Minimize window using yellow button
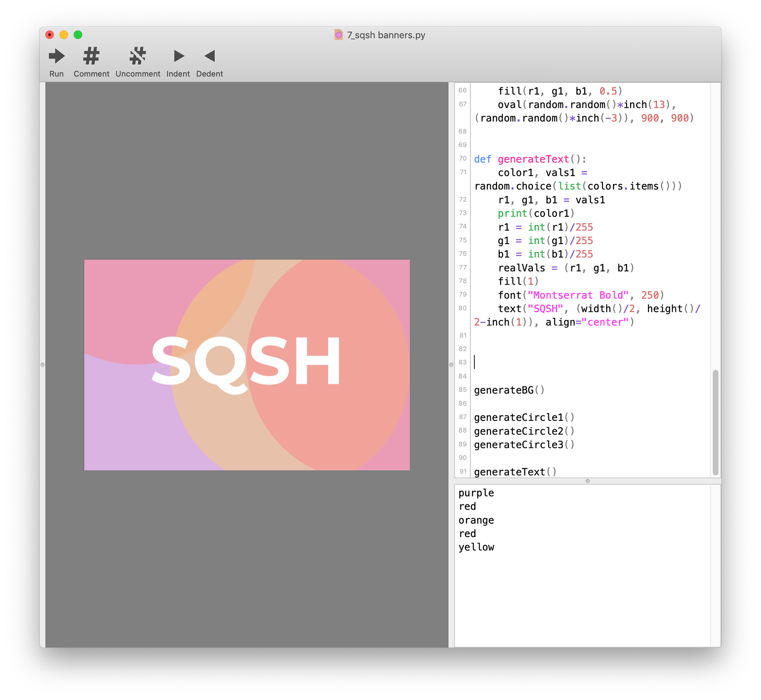Viewport: 761px width, 700px height. tap(64, 35)
